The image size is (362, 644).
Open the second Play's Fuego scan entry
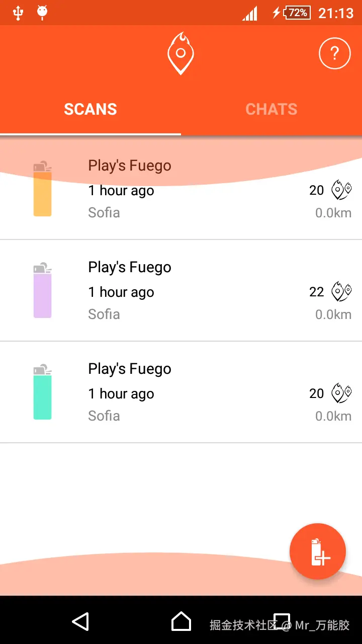(x=130, y=267)
